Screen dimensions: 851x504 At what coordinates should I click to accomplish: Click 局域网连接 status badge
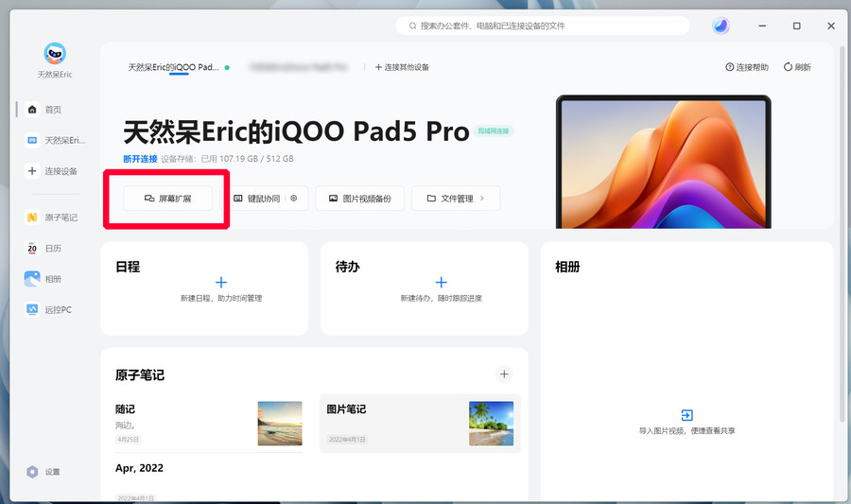(x=494, y=130)
